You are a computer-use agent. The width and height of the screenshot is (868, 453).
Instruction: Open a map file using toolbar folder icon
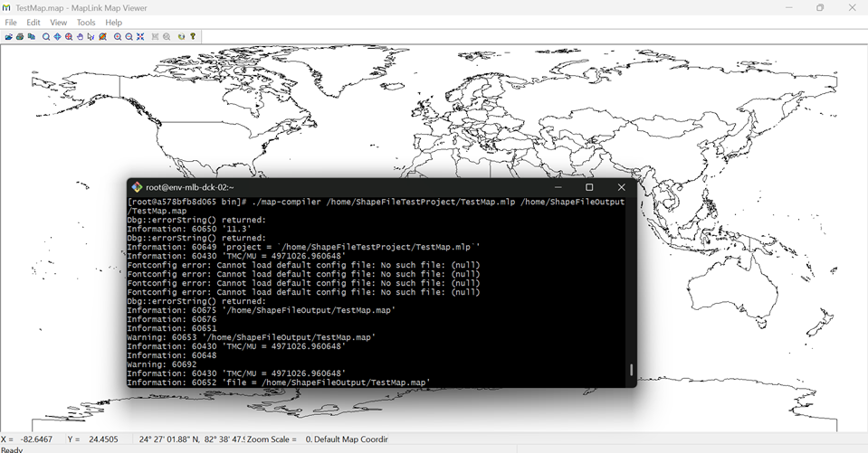pyautogui.click(x=9, y=36)
